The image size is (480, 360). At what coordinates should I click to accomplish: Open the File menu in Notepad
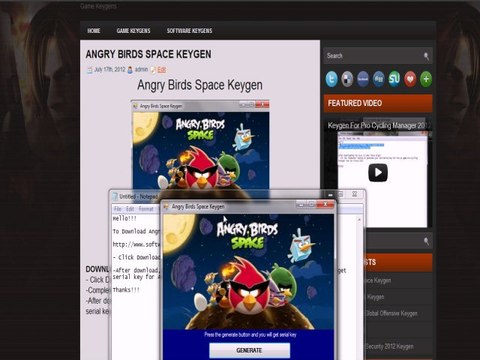click(x=118, y=209)
